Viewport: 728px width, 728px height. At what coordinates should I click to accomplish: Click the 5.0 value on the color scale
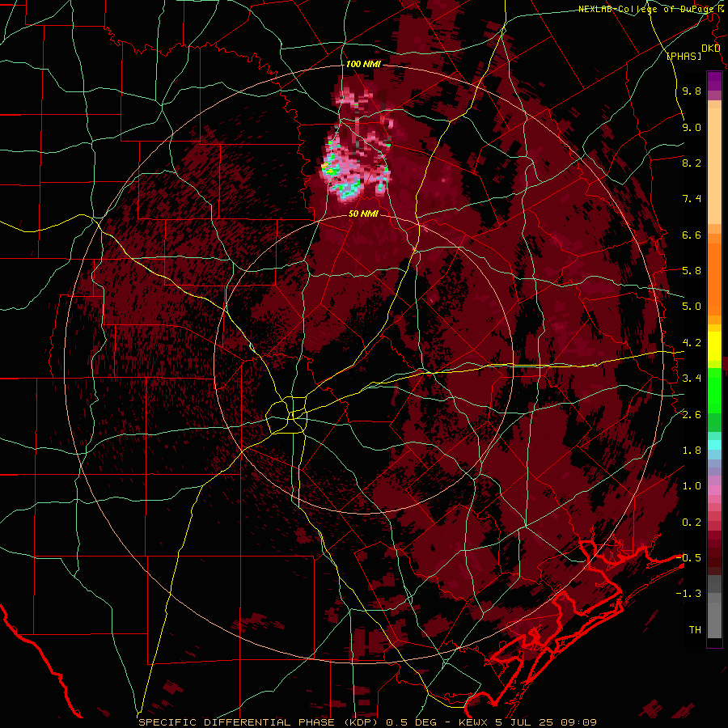(x=692, y=307)
